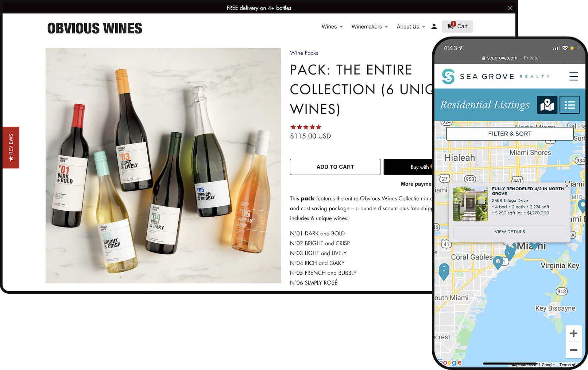
Task: Close the property listing popup
Action: tap(566, 186)
